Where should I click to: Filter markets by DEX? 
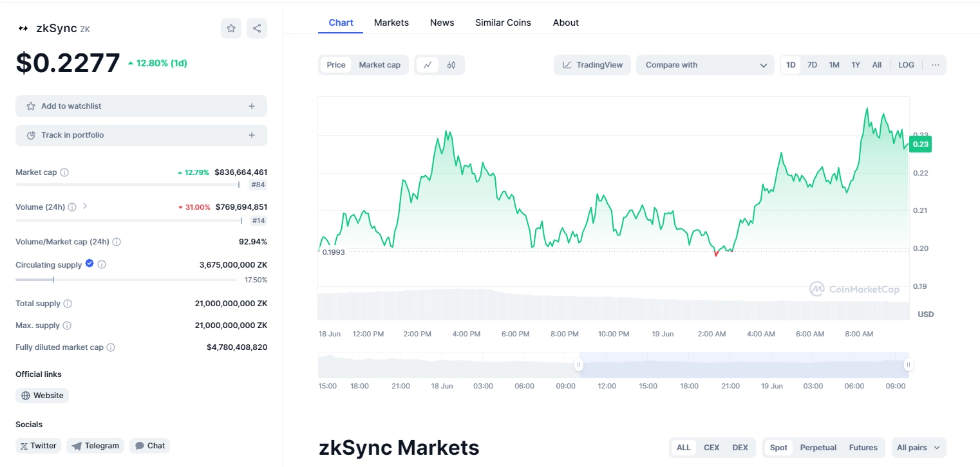(740, 448)
